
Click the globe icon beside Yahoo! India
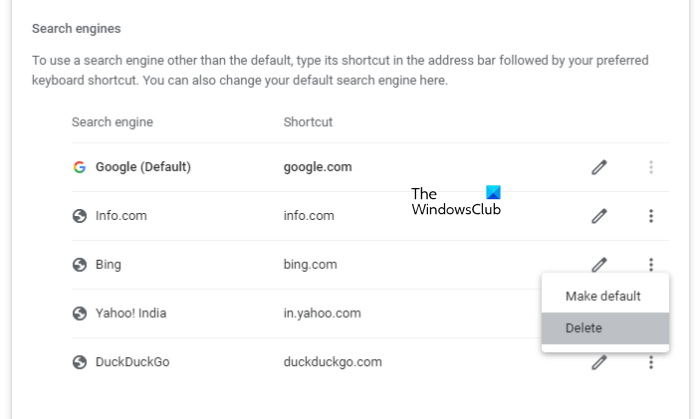(79, 313)
